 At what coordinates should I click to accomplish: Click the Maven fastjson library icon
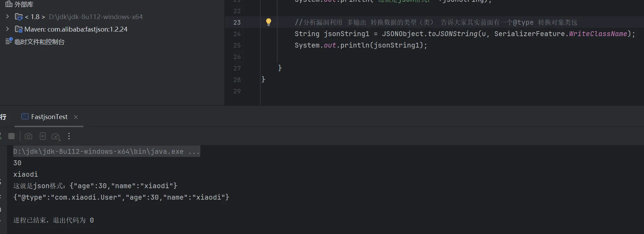19,29
